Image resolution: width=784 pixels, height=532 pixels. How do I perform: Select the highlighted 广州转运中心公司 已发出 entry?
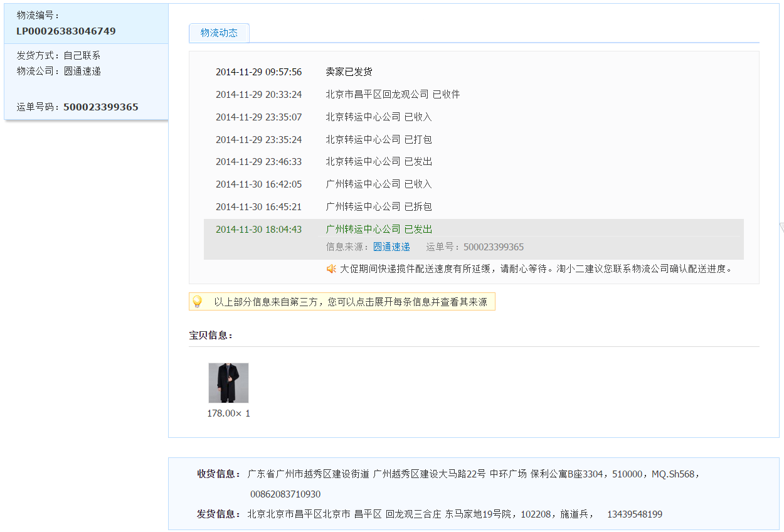379,230
